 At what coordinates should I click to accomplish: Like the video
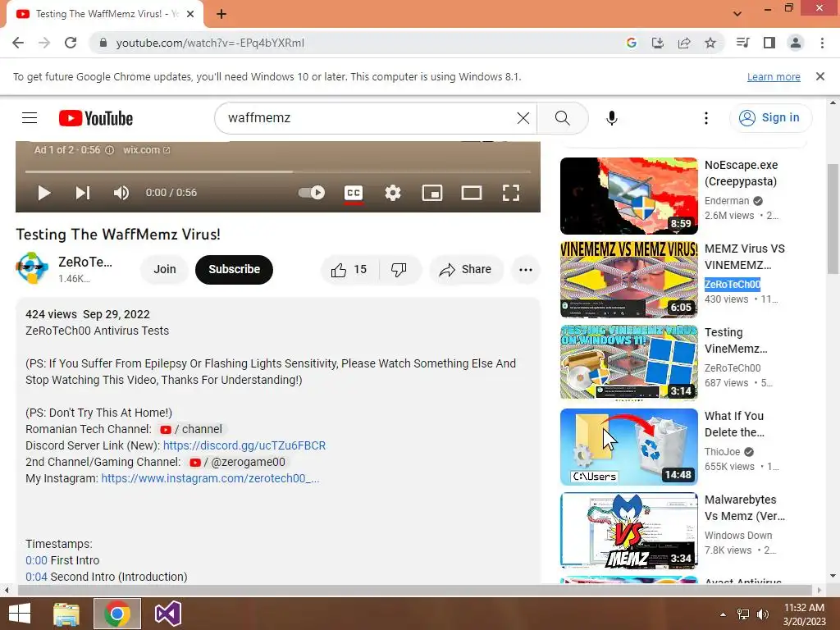349,269
